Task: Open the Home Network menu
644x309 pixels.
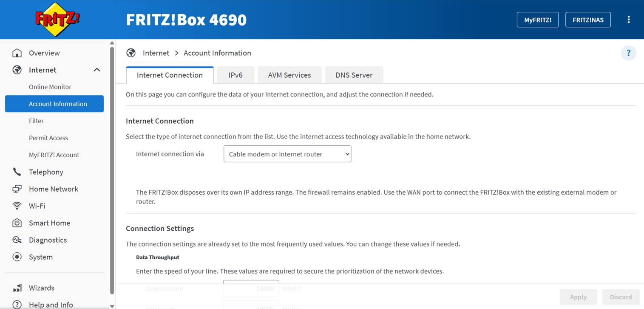Action: [x=54, y=189]
